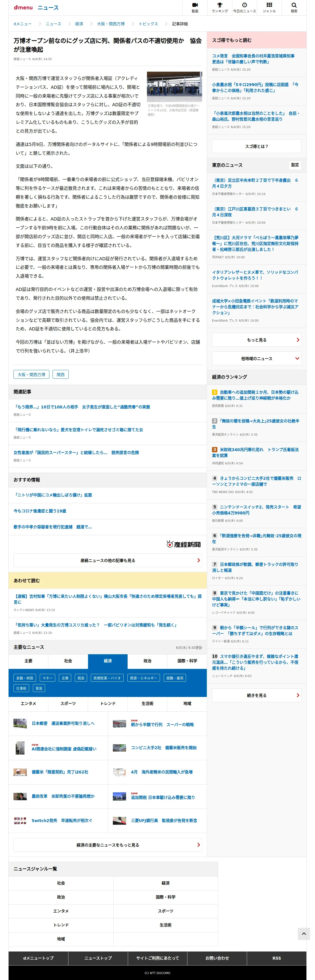
Task: Select the 政治 news tab
Action: [x=147, y=661]
